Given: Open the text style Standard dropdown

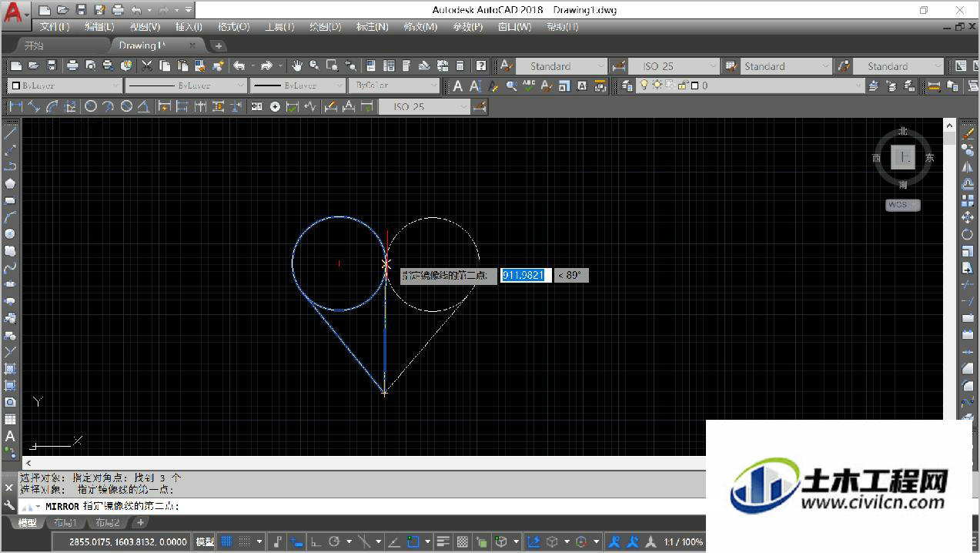Looking at the screenshot, I should (560, 66).
